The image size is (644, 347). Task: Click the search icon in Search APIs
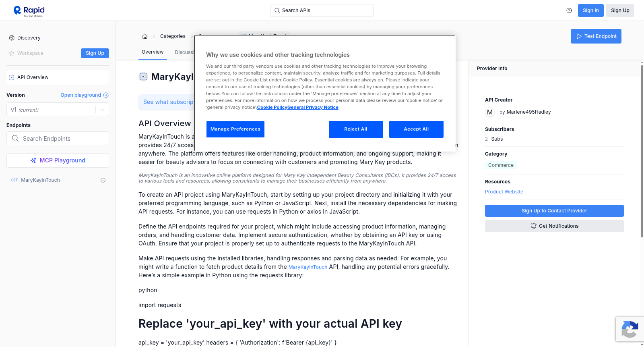(277, 10)
